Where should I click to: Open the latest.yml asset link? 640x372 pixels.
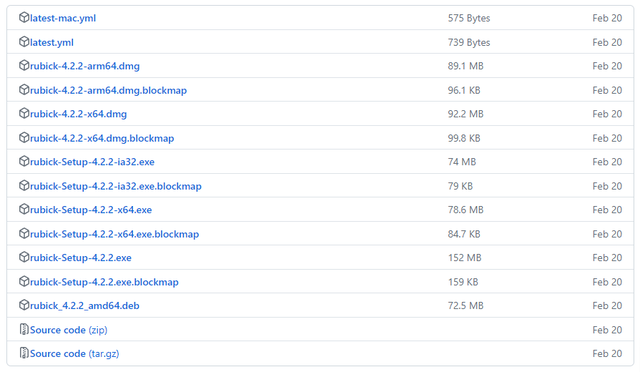(x=52, y=42)
